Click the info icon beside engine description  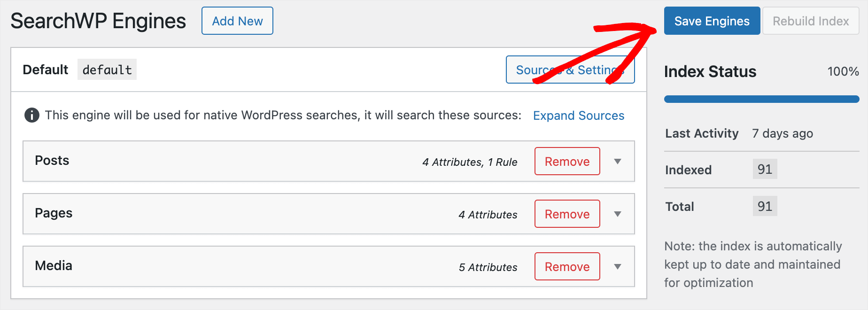point(31,115)
